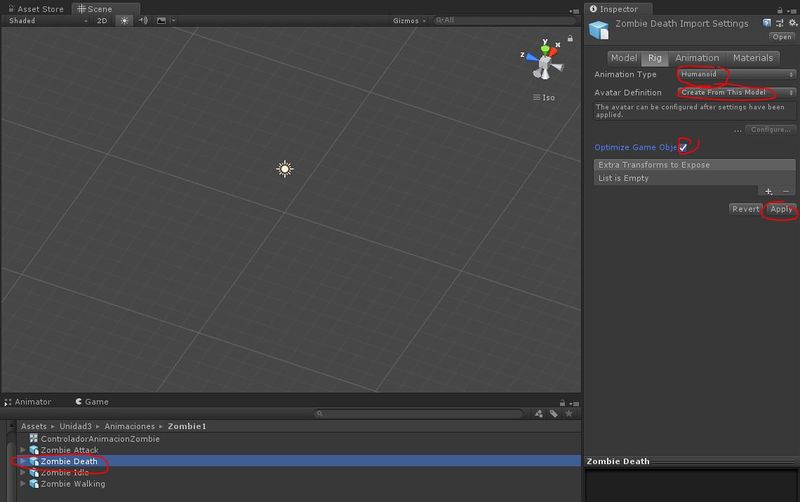
Task: Toggle the Project panel lock icon
Action: (562, 403)
